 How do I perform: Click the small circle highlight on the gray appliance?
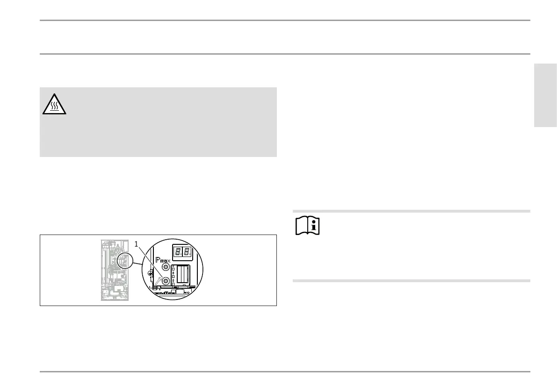coord(124,262)
